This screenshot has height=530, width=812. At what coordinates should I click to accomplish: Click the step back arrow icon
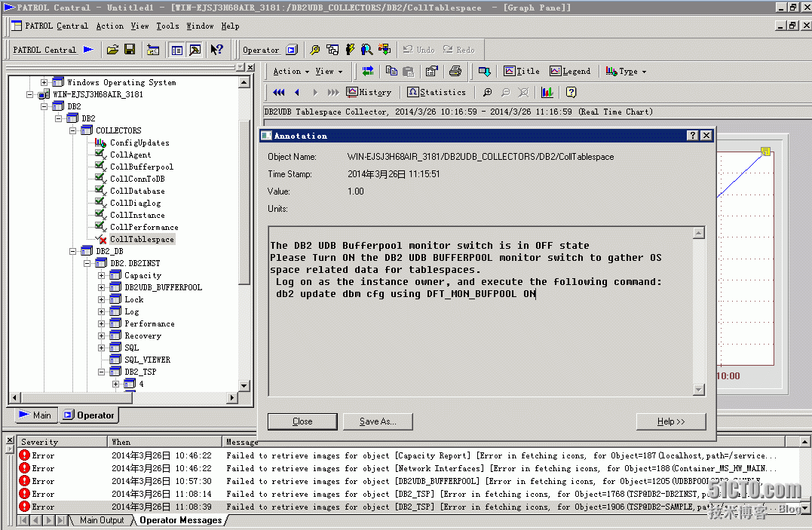pyautogui.click(x=297, y=92)
